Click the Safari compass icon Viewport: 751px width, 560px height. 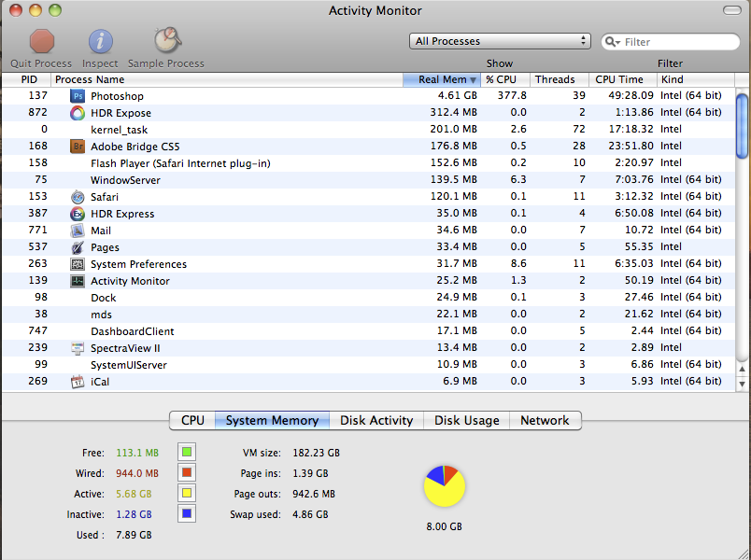coord(78,197)
